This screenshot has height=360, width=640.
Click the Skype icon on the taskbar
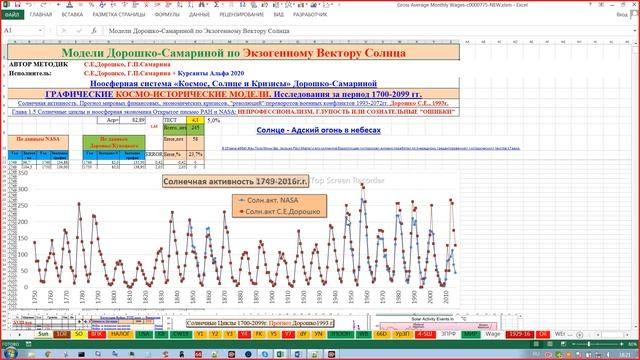click(x=265, y=353)
